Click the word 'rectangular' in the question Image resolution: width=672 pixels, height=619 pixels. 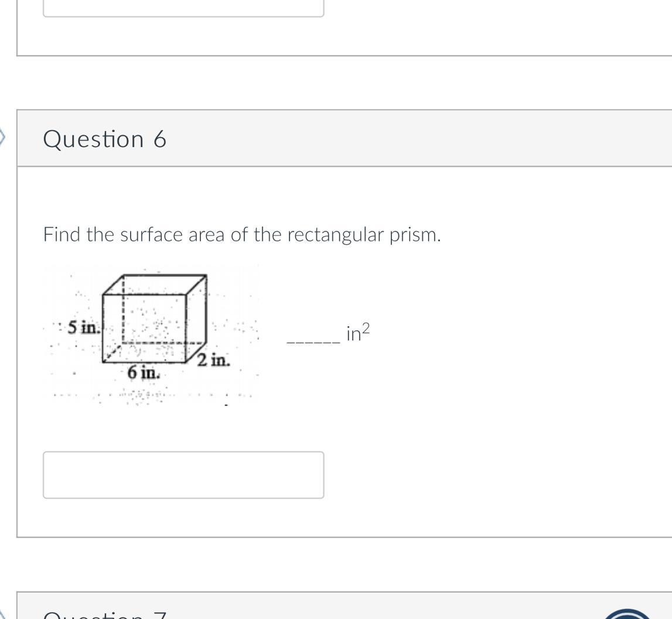click(336, 235)
